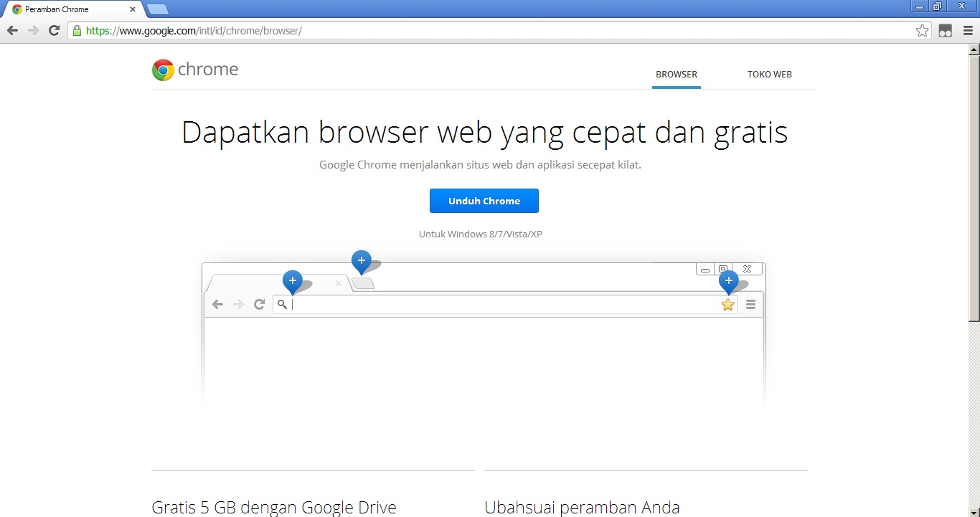This screenshot has width=980, height=517.
Task: Switch to the BROWSER page tab
Action: coord(677,75)
